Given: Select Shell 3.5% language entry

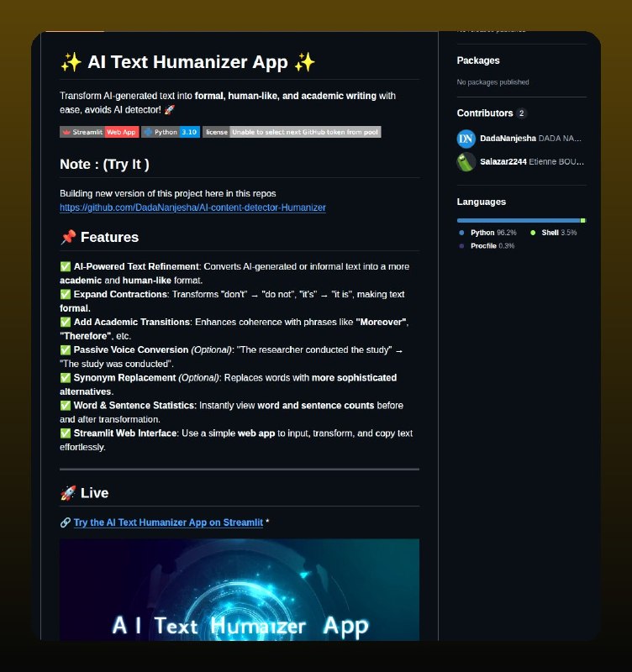Looking at the screenshot, I should (x=554, y=233).
